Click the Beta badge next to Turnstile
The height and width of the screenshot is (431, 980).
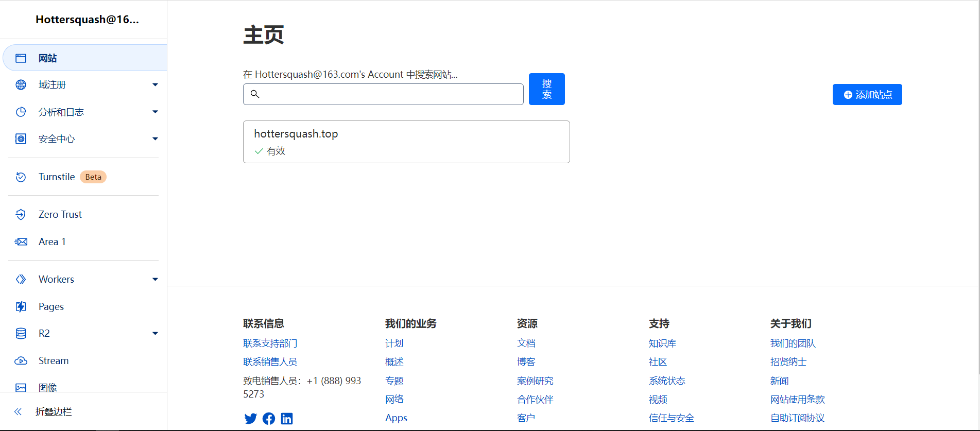(93, 177)
